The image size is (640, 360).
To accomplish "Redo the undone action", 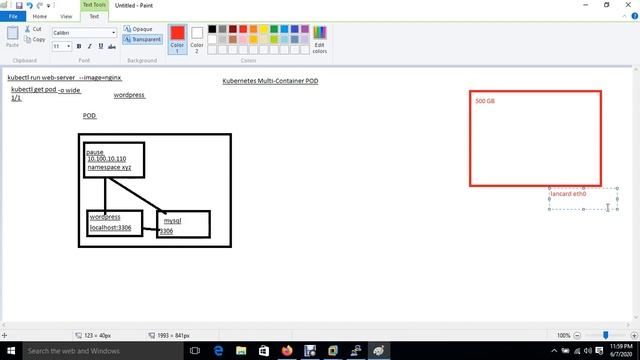I will point(40,5).
